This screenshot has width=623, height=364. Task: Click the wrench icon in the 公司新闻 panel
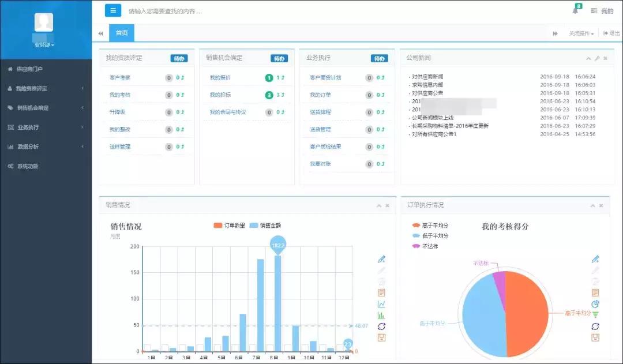(597, 58)
